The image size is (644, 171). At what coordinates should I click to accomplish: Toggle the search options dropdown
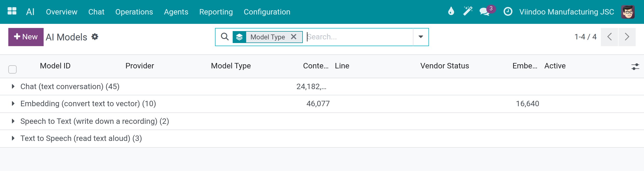[x=421, y=37]
